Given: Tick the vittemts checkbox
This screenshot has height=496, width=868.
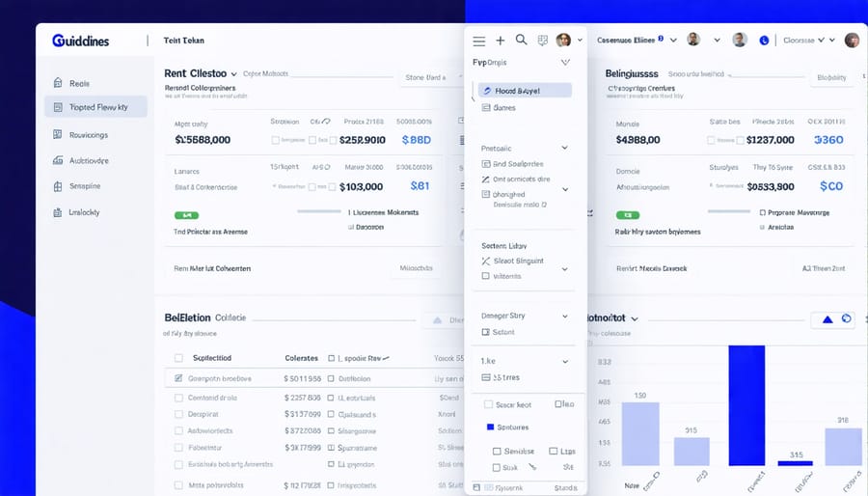Looking at the screenshot, I should tap(485, 276).
